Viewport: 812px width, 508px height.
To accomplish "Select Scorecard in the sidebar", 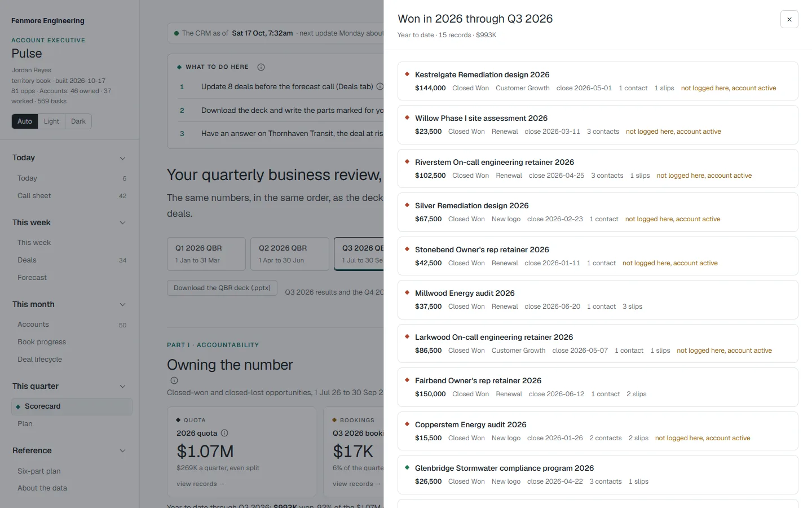I will point(72,406).
